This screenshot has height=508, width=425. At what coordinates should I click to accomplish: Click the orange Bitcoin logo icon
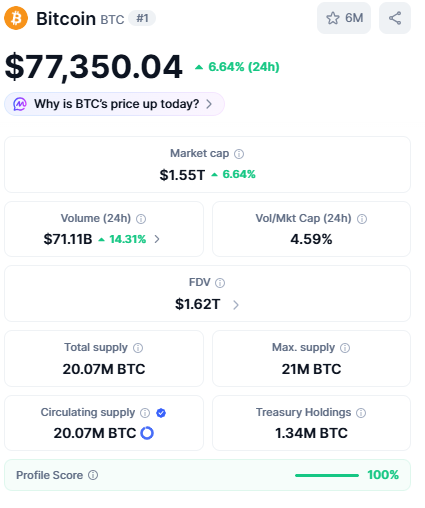click(x=16, y=18)
